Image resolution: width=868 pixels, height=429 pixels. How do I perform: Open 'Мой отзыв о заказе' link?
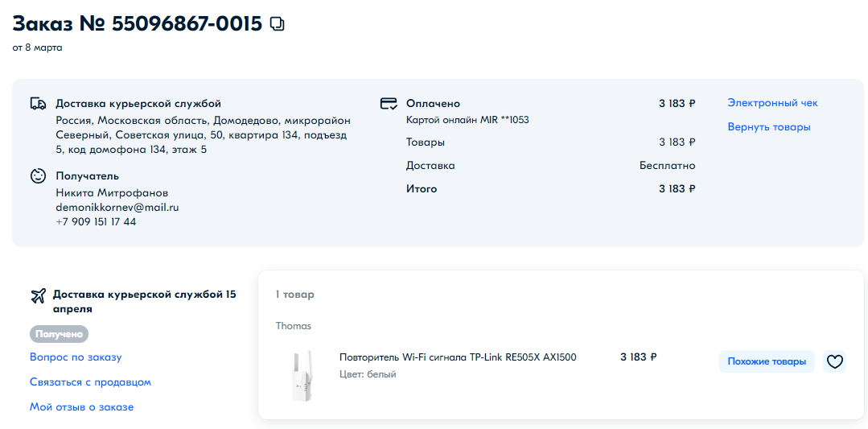point(81,407)
